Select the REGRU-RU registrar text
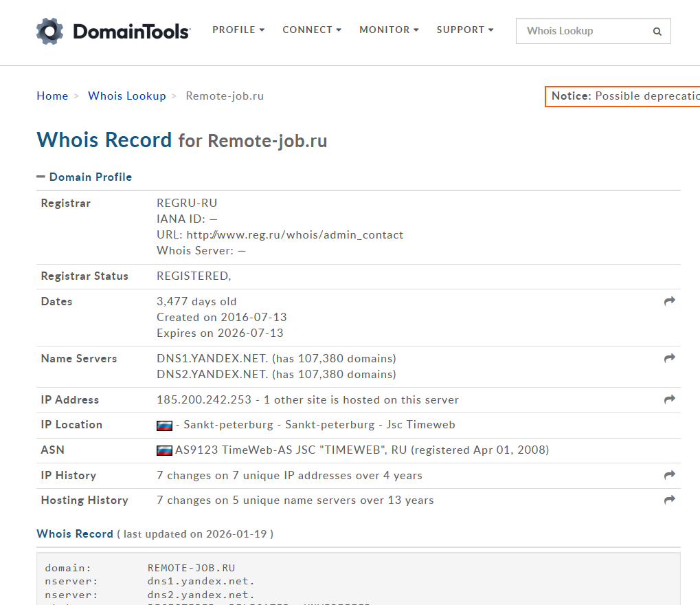 [x=187, y=203]
